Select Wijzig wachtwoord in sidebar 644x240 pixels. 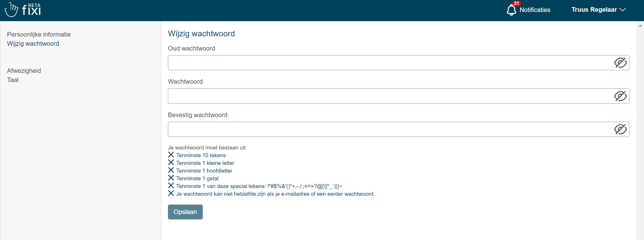(33, 43)
